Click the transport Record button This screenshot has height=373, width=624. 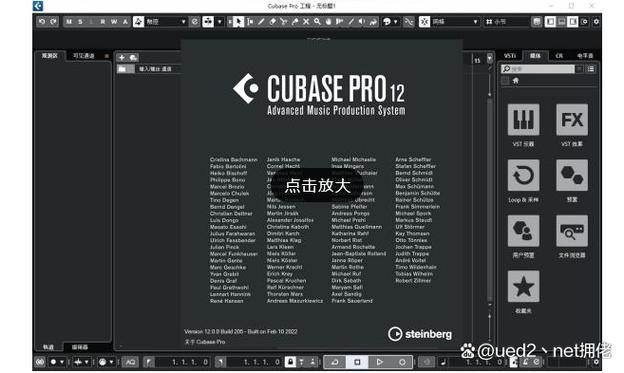click(402, 362)
